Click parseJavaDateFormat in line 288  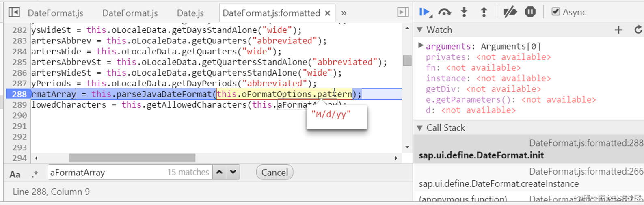164,94
